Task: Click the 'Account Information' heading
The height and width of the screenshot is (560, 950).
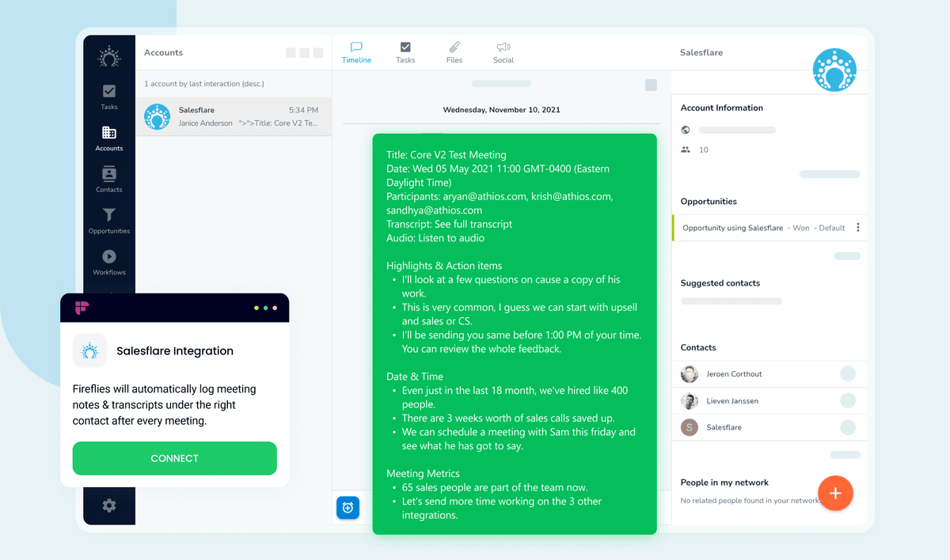Action: pos(722,108)
